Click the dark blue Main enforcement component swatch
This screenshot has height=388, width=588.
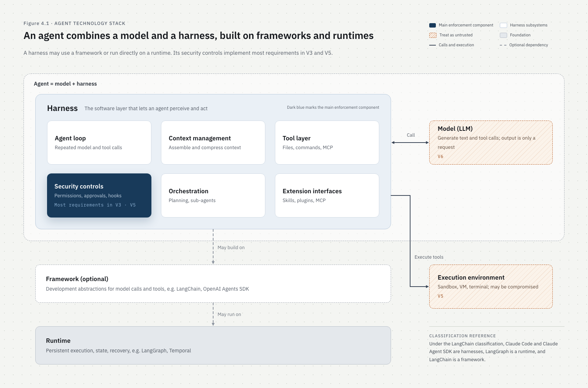pyautogui.click(x=433, y=25)
